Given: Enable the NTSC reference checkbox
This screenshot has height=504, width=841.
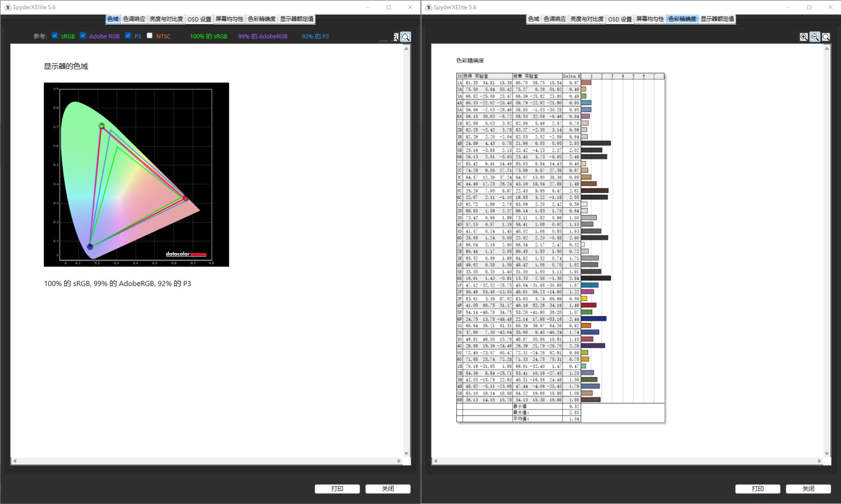Looking at the screenshot, I should click(x=150, y=36).
